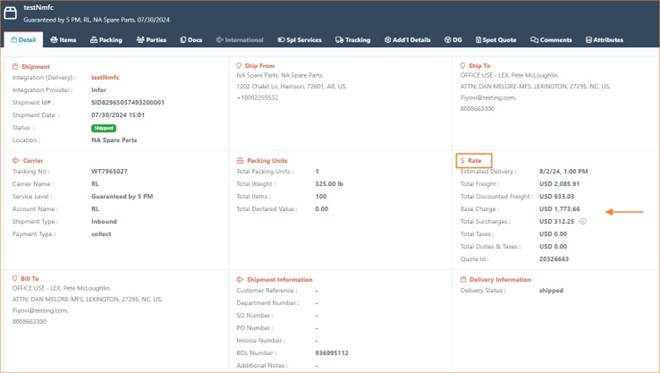Screen dimensions: 660x373
Task: View the Comments tab
Action: click(x=551, y=40)
